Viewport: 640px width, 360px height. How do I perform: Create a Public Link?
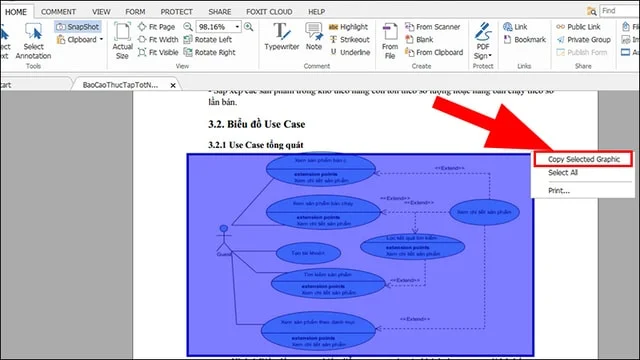(578, 27)
